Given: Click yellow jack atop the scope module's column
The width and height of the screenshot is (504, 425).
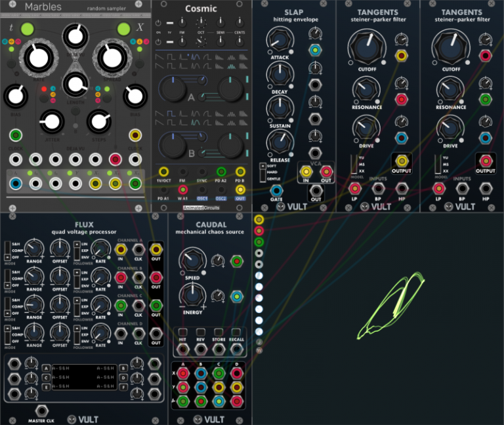Looking at the screenshot, I should (x=259, y=220).
